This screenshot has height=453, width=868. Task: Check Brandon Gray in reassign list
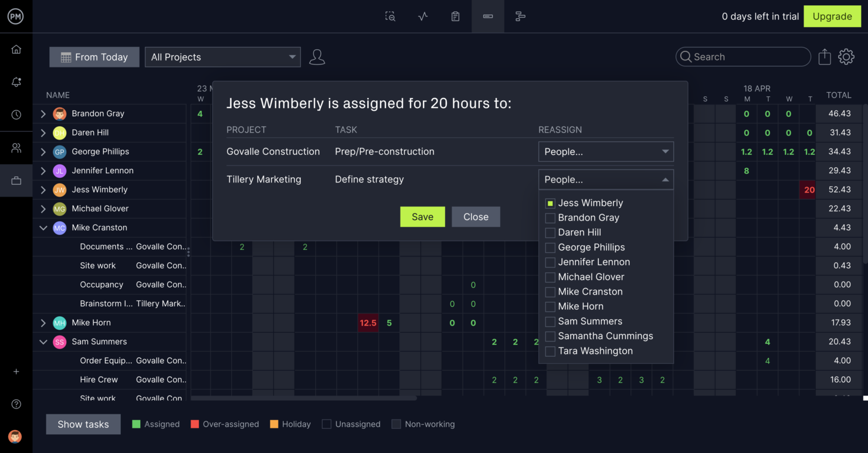pyautogui.click(x=550, y=218)
